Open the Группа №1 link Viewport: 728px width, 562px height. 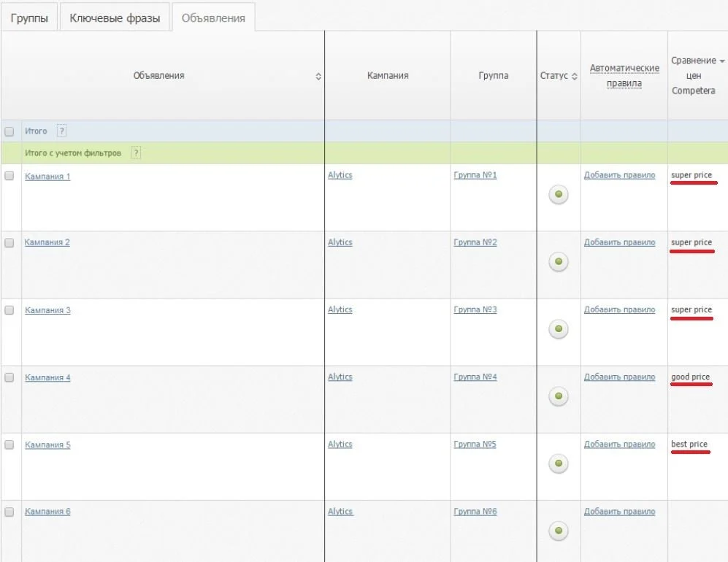(x=475, y=175)
